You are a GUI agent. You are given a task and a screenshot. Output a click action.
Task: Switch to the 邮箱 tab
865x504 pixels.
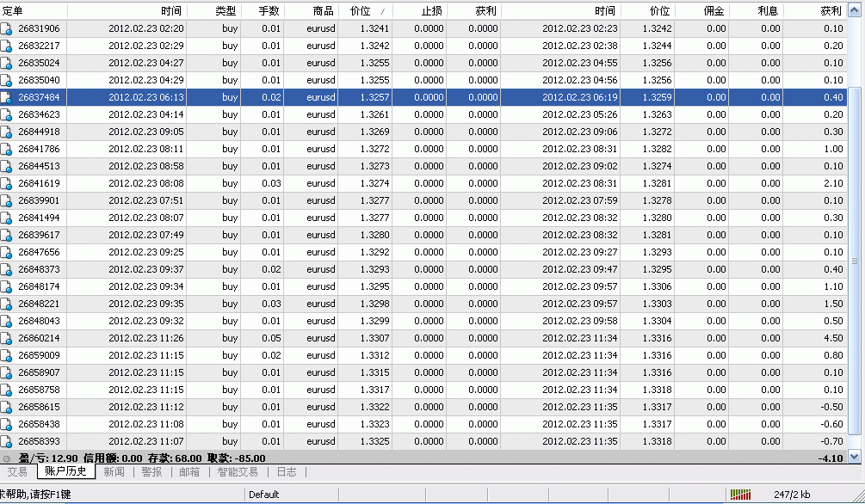click(x=189, y=472)
